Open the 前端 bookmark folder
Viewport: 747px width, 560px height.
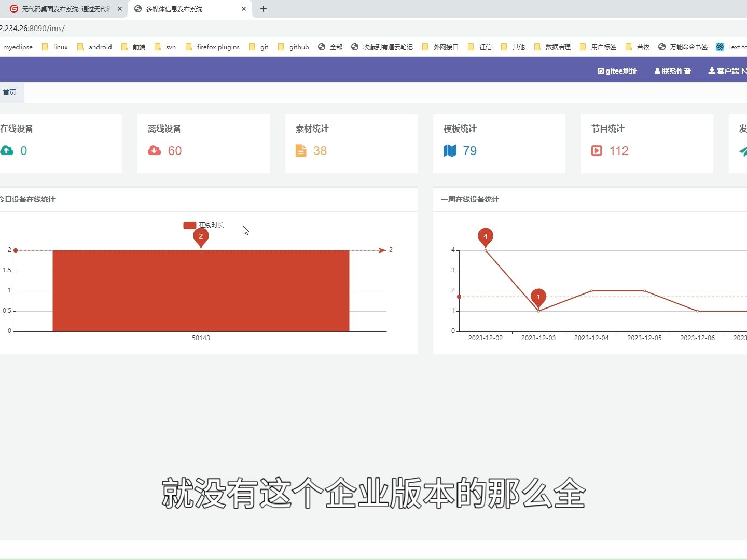click(133, 47)
